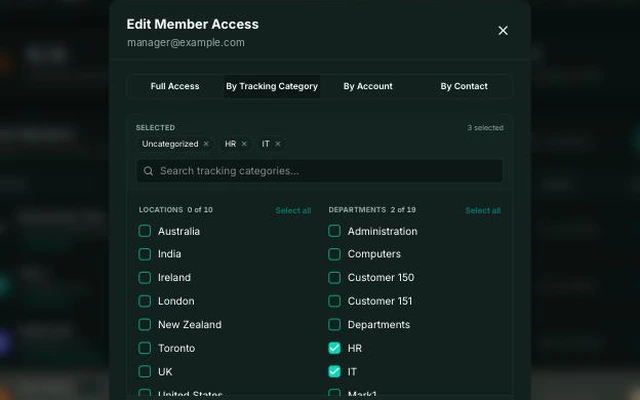Open the By Contact tab
The width and height of the screenshot is (640, 400).
(x=464, y=86)
